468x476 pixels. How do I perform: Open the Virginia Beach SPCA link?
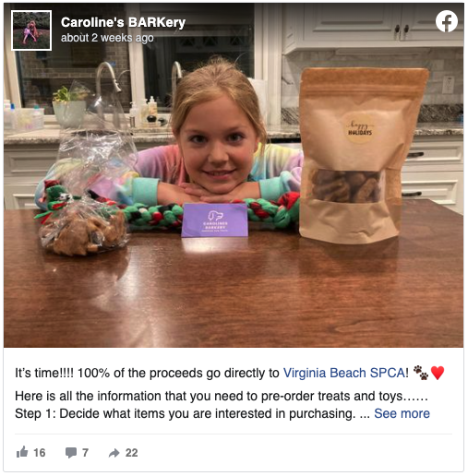tap(344, 373)
